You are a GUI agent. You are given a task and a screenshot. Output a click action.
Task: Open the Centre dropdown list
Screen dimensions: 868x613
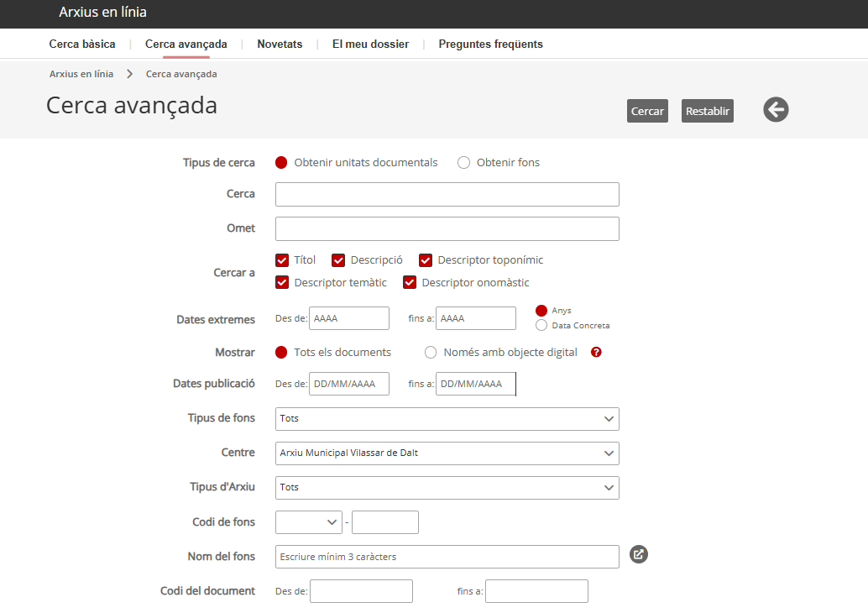(x=447, y=453)
